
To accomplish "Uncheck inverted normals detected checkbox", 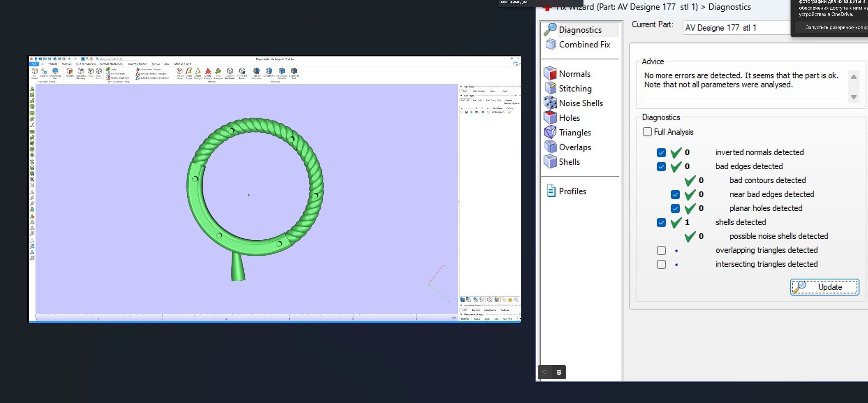I will pyautogui.click(x=661, y=152).
